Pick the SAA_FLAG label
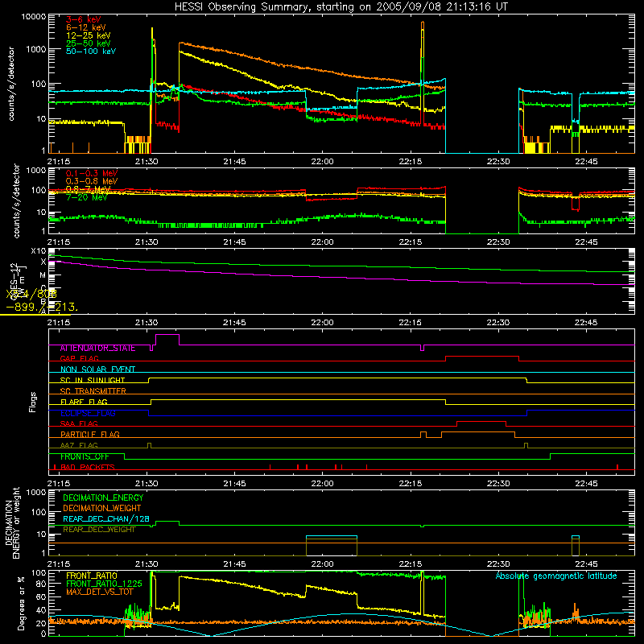Image resolution: width=644 pixels, height=644 pixels. point(79,423)
